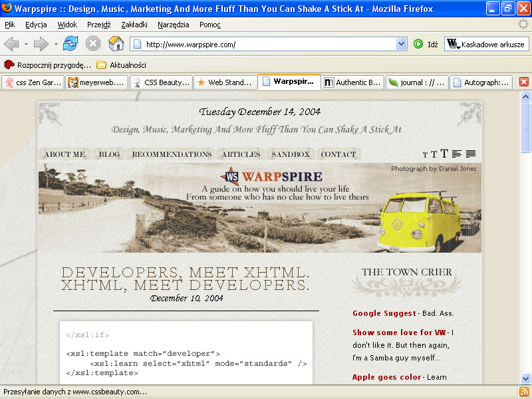532x399 pixels.
Task: Click the status bar text 'Przesyłanie danych'
Action: [75, 392]
